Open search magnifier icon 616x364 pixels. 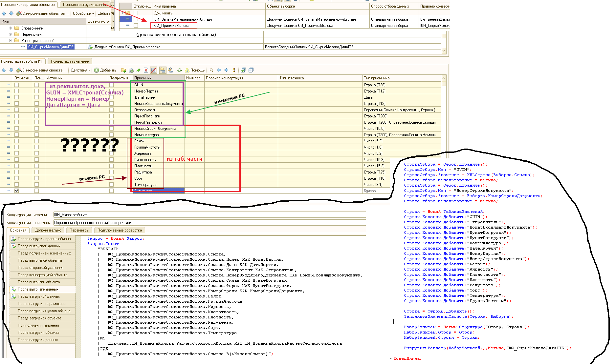click(211, 70)
